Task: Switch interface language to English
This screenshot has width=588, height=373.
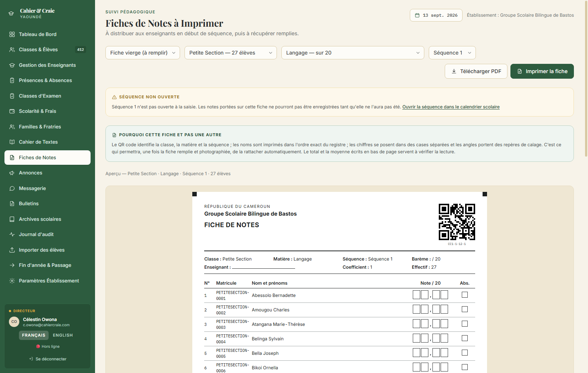Action: [x=63, y=335]
